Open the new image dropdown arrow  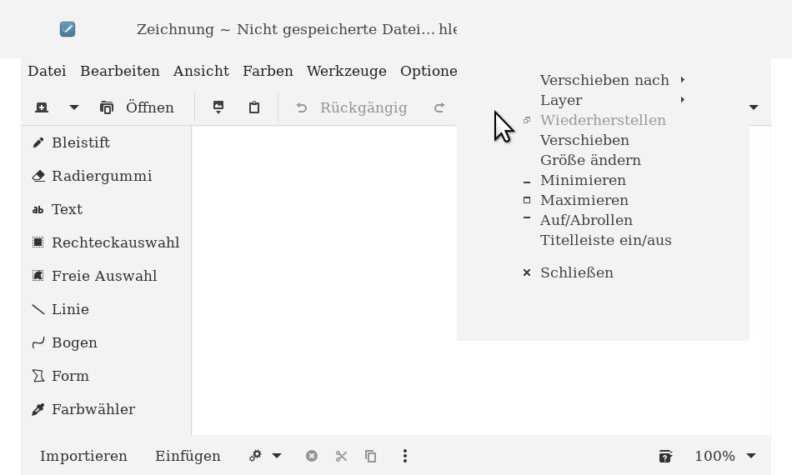click(73, 107)
